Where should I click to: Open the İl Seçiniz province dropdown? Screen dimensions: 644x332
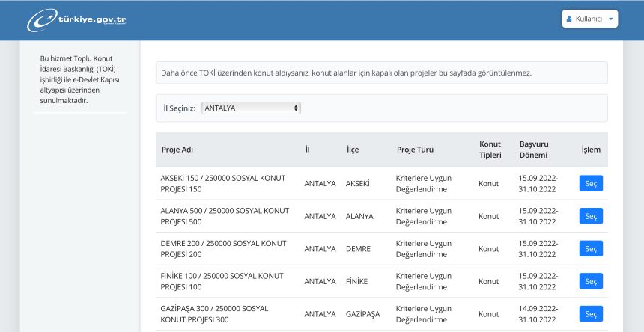click(250, 108)
